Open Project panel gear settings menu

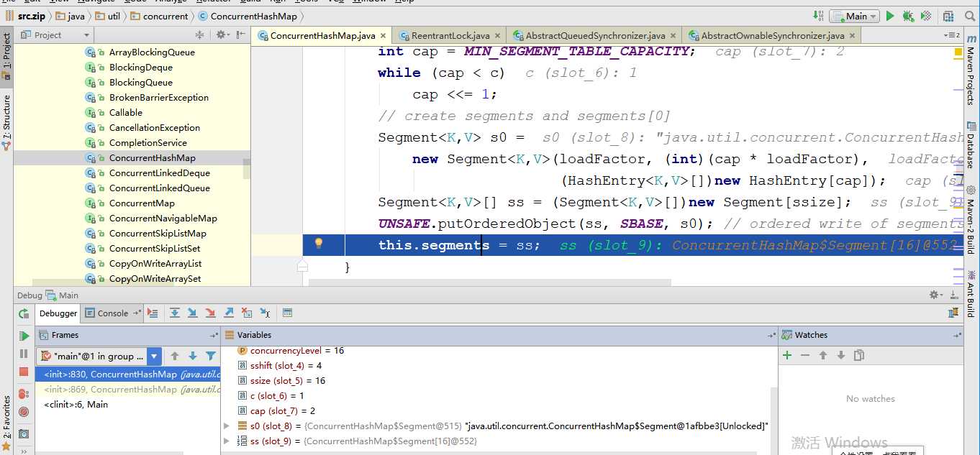(x=222, y=35)
